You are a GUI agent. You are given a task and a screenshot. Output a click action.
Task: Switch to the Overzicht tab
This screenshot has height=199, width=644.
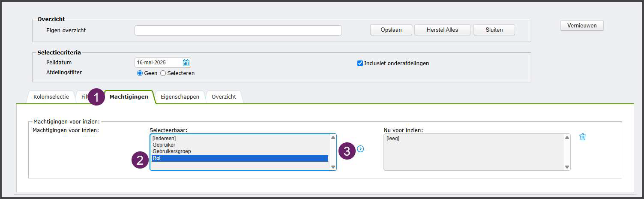(224, 97)
